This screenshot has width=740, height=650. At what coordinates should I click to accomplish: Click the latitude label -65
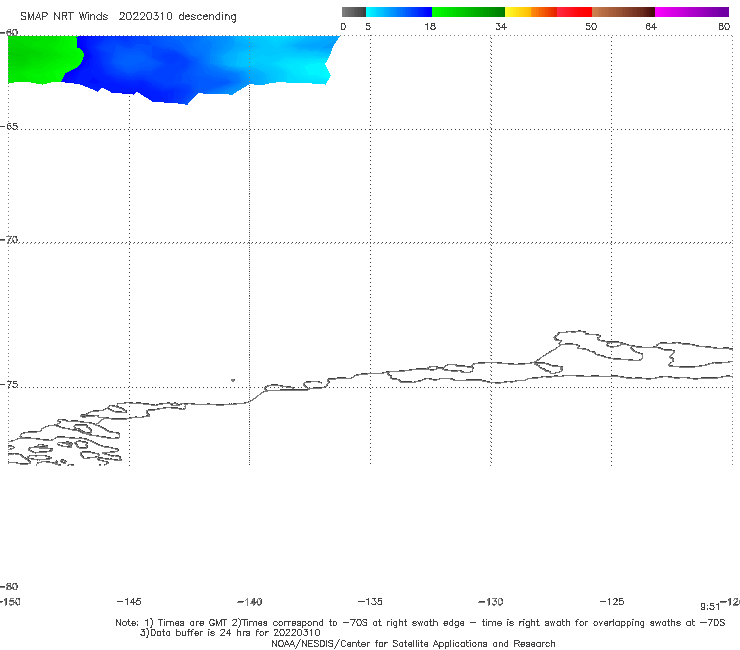click(9, 127)
